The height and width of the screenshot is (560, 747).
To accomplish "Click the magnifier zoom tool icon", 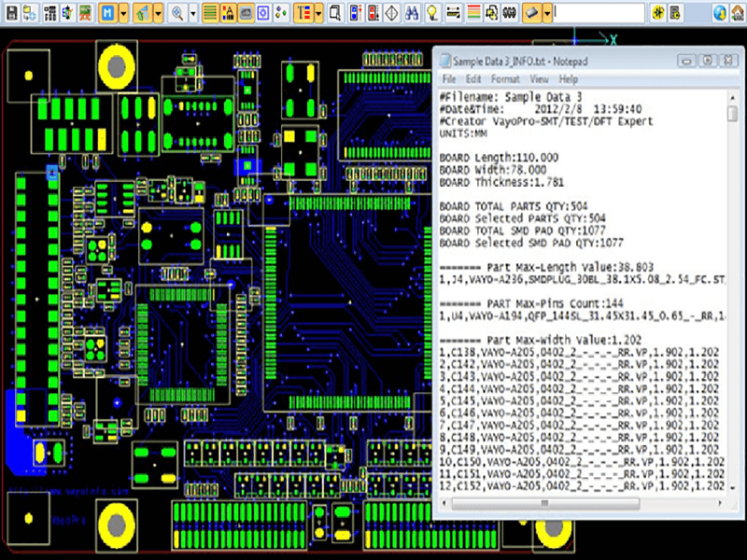I will tap(176, 13).
